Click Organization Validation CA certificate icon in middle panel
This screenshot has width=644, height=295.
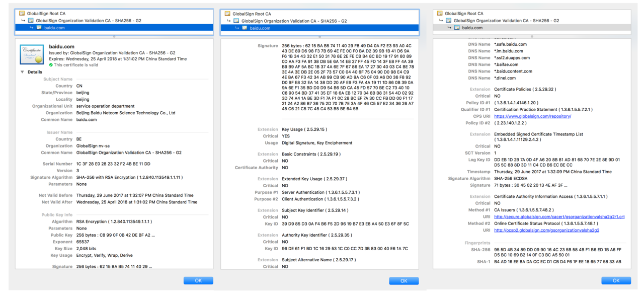(x=236, y=21)
